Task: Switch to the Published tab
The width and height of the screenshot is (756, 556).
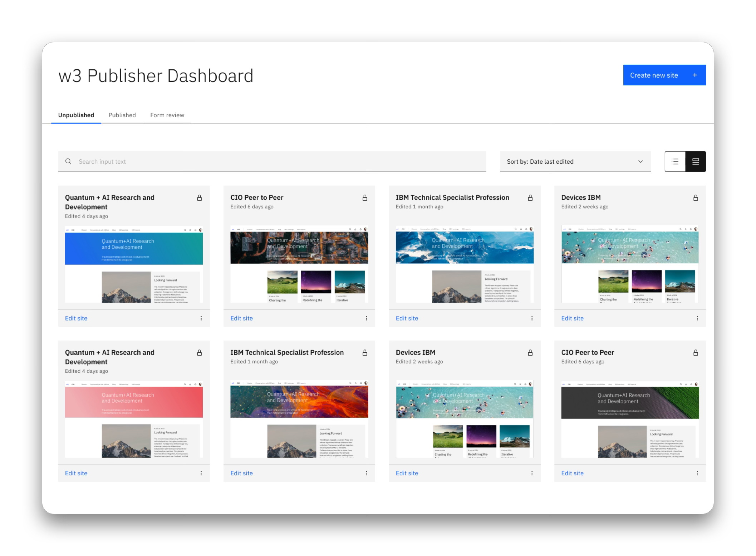Action: point(122,115)
